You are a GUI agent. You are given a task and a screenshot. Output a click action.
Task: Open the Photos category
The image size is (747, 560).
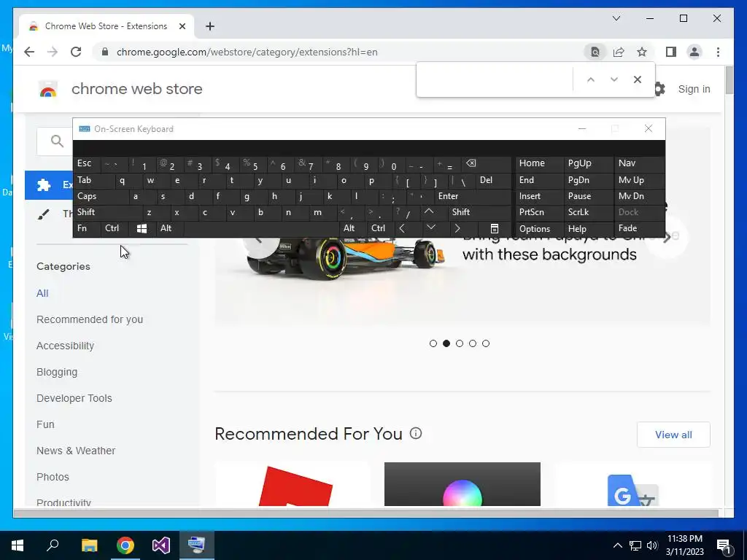pos(53,477)
